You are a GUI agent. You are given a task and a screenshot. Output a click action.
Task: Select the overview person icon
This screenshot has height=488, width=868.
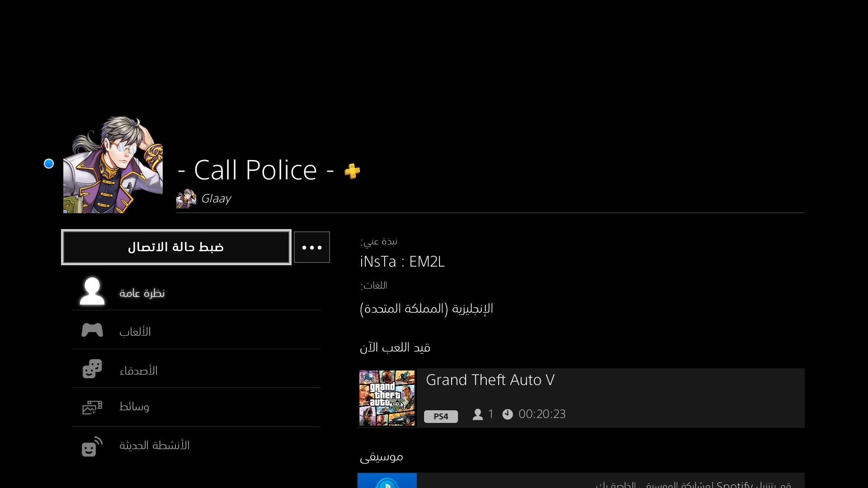(92, 291)
